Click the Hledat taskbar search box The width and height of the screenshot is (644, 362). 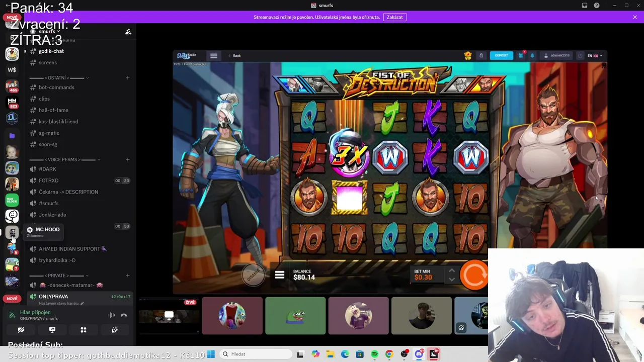pyautogui.click(x=255, y=354)
